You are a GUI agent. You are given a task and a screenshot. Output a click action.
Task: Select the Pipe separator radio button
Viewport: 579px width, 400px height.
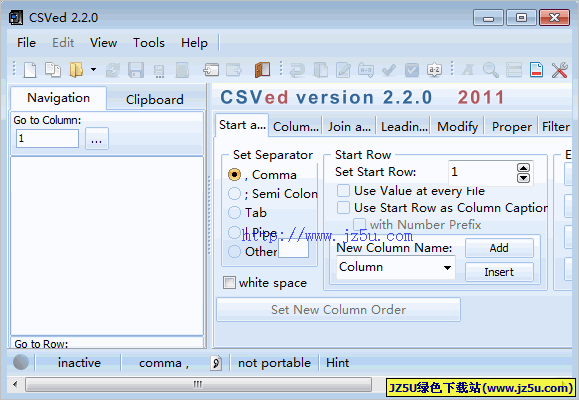pyautogui.click(x=234, y=232)
